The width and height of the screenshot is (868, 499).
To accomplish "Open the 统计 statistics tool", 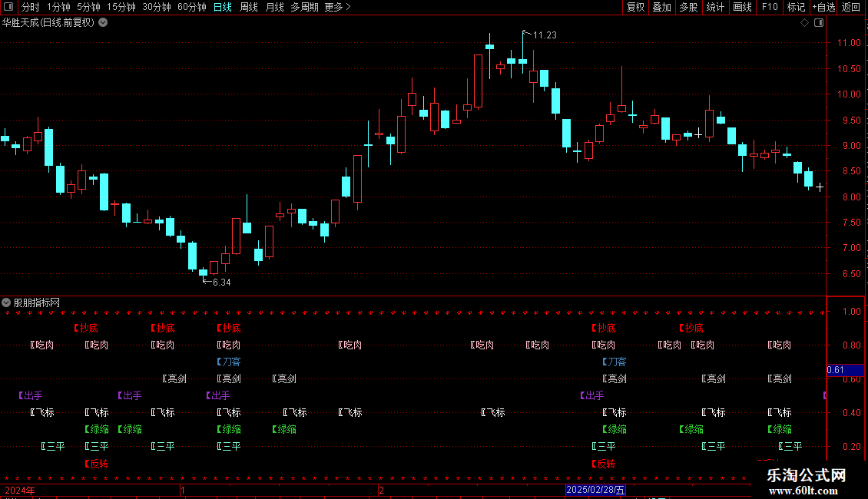I will point(714,7).
